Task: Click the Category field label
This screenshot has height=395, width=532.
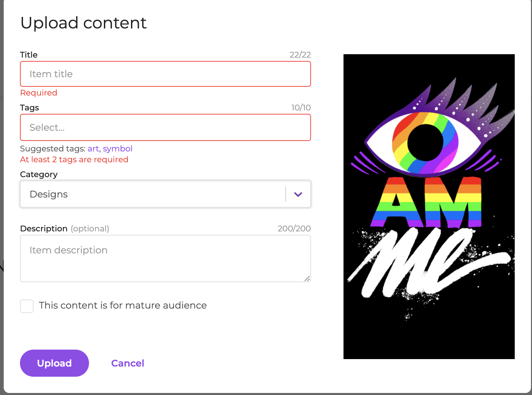Action: click(39, 174)
